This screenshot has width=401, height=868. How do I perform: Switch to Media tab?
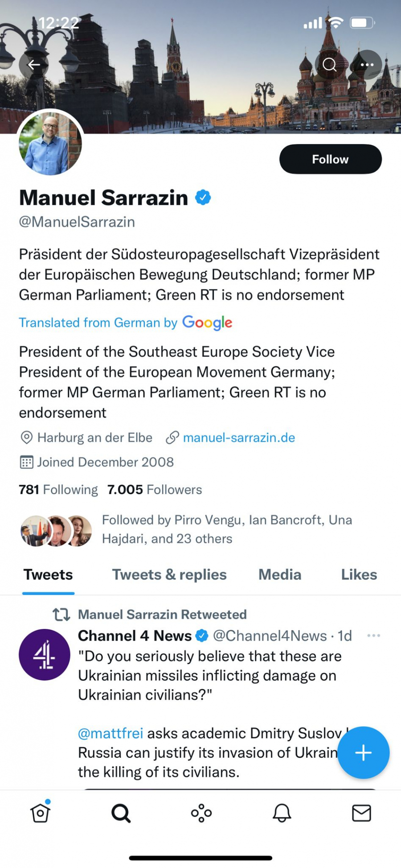point(280,575)
